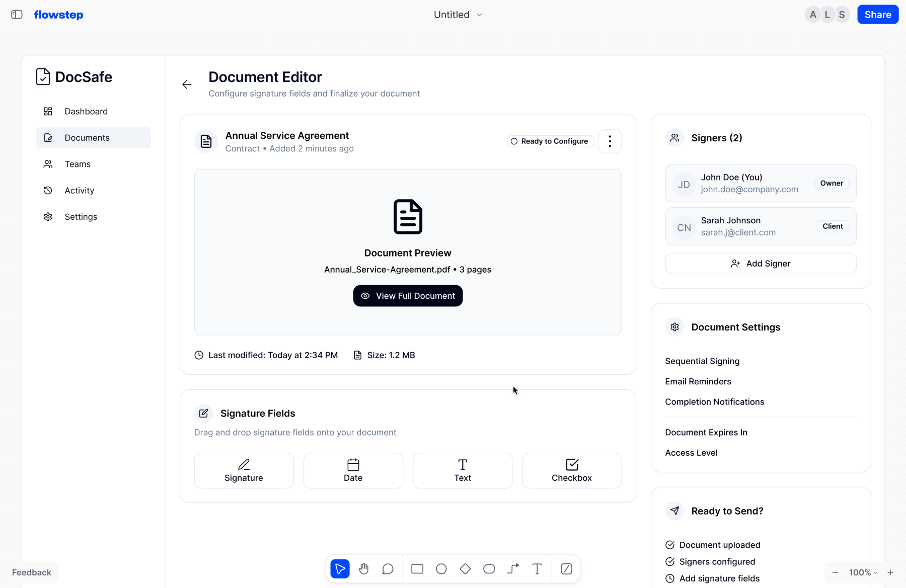Open Documents in DocSafe sidebar
The image size is (906, 588).
93,138
